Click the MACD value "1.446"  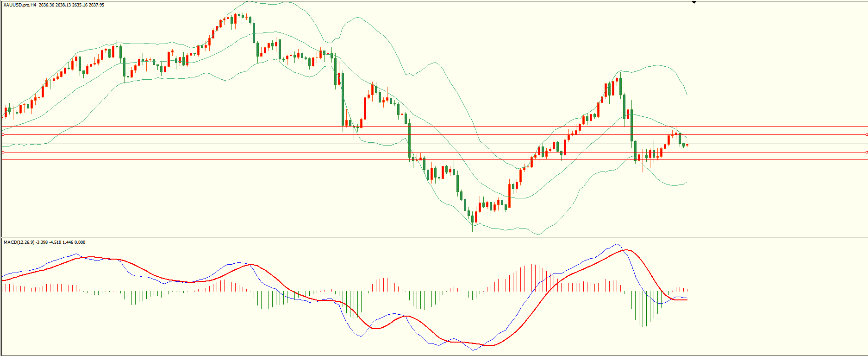[68, 242]
